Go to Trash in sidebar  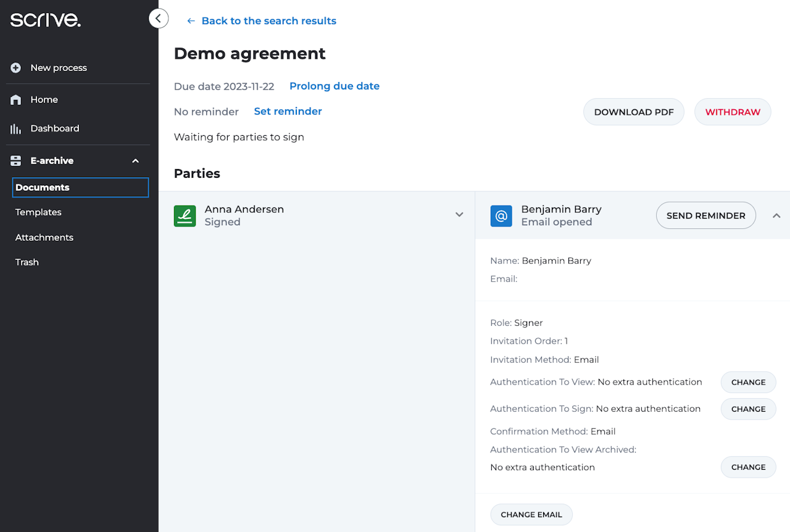click(27, 262)
